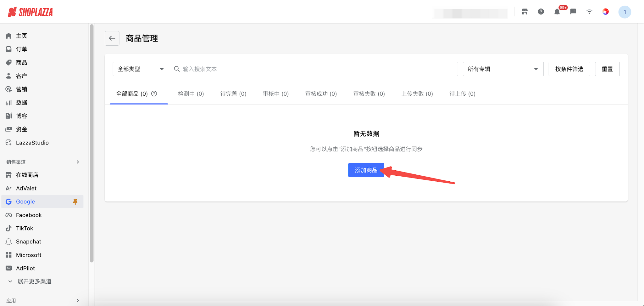Click the sidebar vertical scrollbar
Image resolution: width=644 pixels, height=306 pixels.
(x=92, y=143)
